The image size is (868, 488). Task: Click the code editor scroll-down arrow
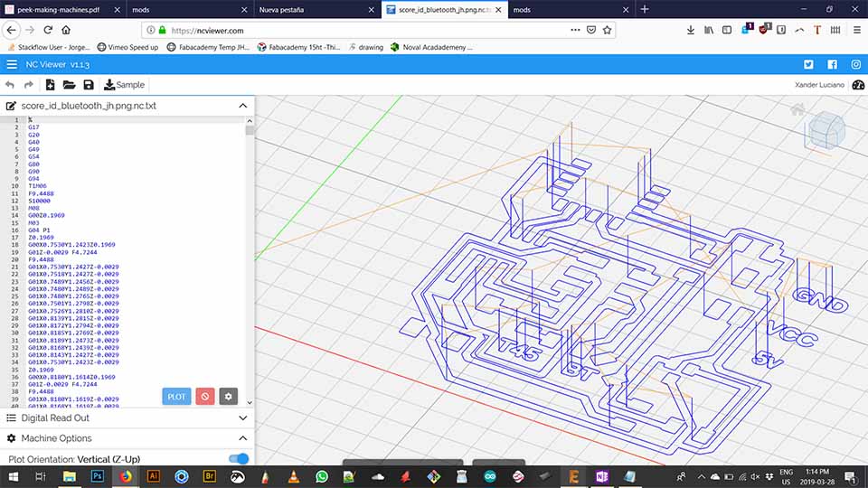coord(250,403)
